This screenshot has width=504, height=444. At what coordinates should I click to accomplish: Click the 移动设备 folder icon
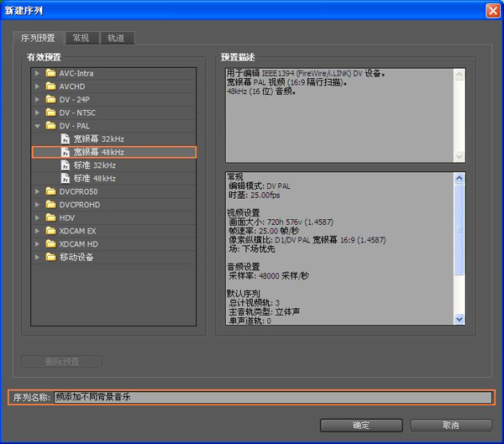pyautogui.click(x=50, y=257)
